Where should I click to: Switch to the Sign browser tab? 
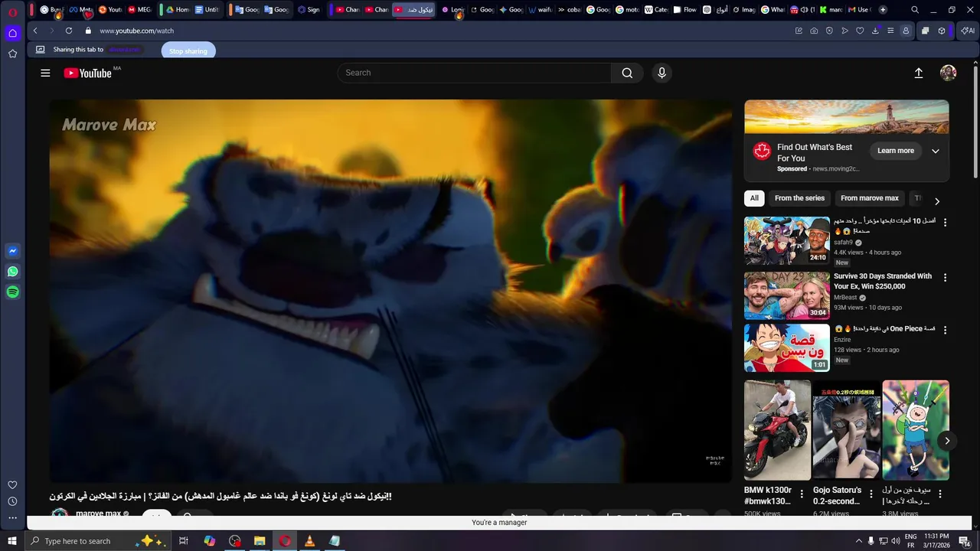(309, 10)
